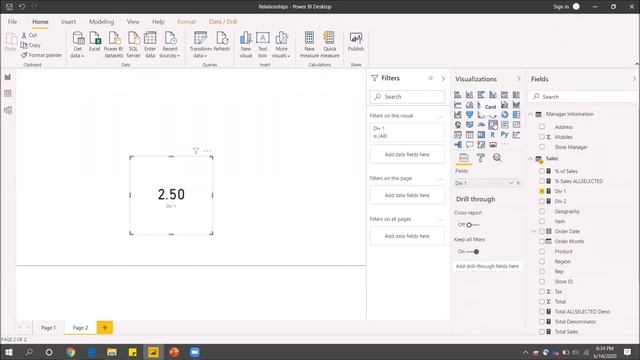The height and width of the screenshot is (360, 640).
Task: Select the Treemap visualization
Action: click(516, 115)
